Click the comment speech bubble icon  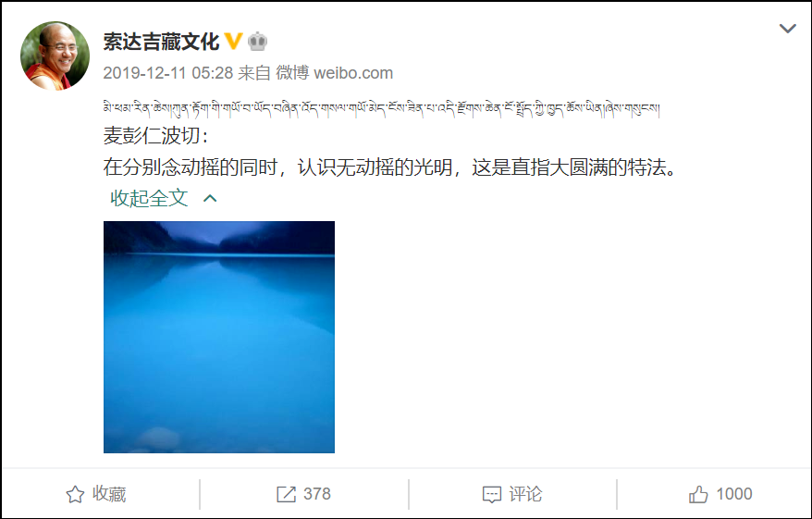491,495
